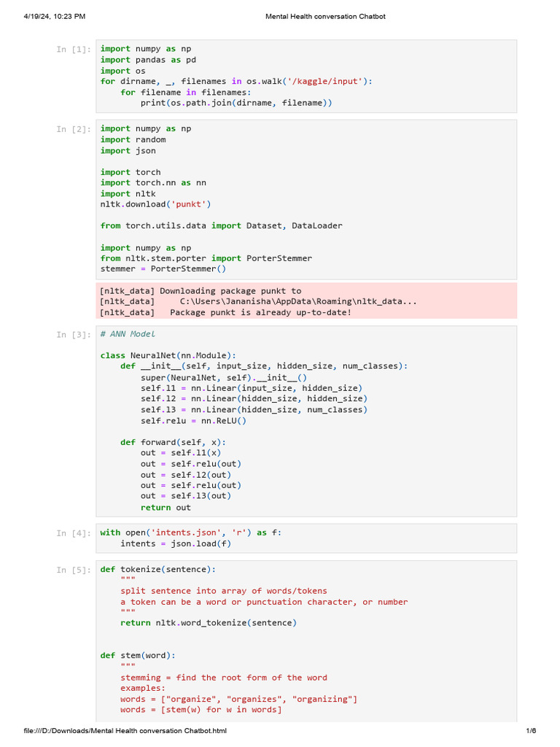The height and width of the screenshot is (747, 560).
Task: Click the 'def tokenize(sentence):' definition
Action: click(157, 569)
